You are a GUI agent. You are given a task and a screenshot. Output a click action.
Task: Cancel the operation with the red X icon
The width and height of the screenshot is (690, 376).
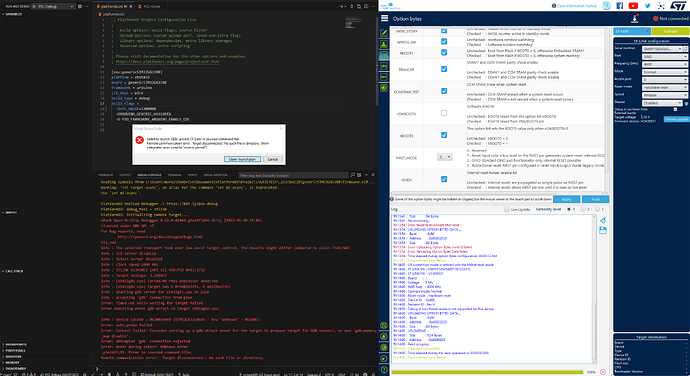pos(603,372)
